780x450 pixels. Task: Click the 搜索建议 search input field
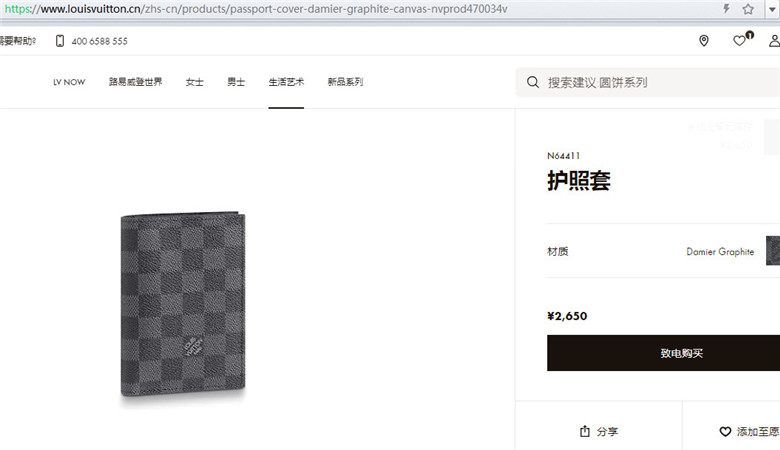[648, 82]
